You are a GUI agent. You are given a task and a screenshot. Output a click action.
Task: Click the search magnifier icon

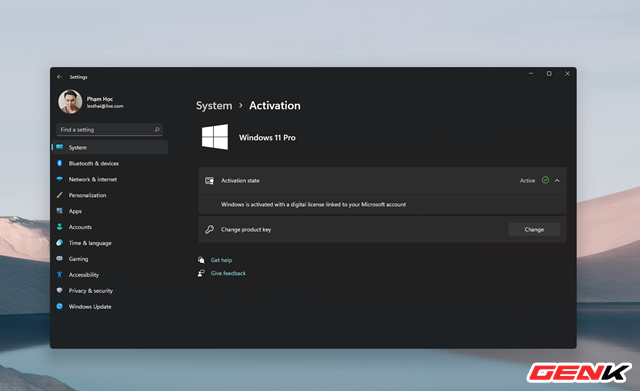click(157, 129)
